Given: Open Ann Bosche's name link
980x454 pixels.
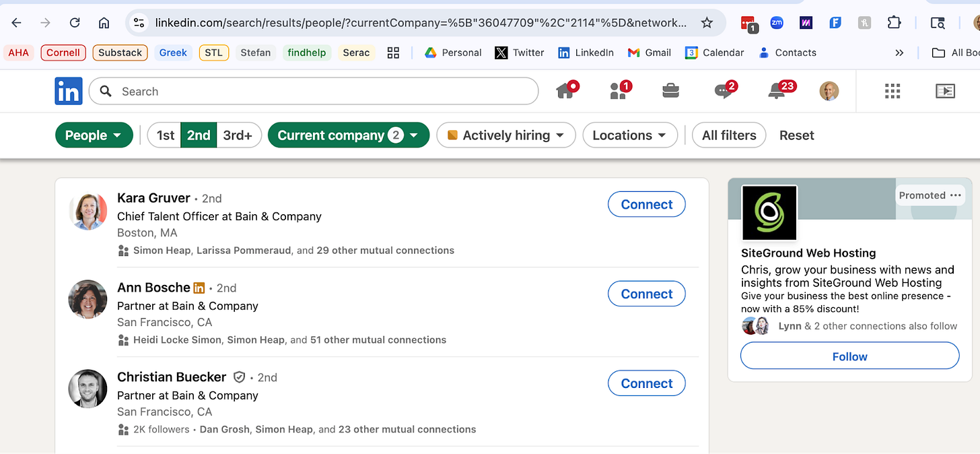Looking at the screenshot, I should coord(153,288).
